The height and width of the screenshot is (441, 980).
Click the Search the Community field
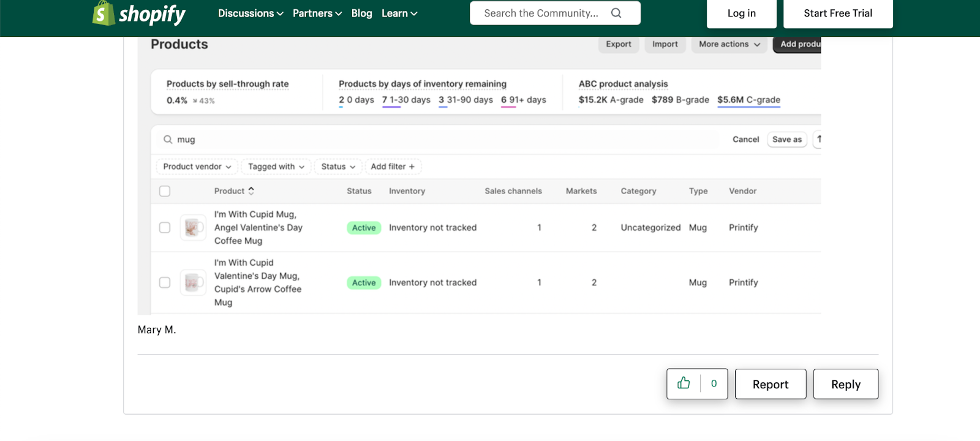[555, 13]
